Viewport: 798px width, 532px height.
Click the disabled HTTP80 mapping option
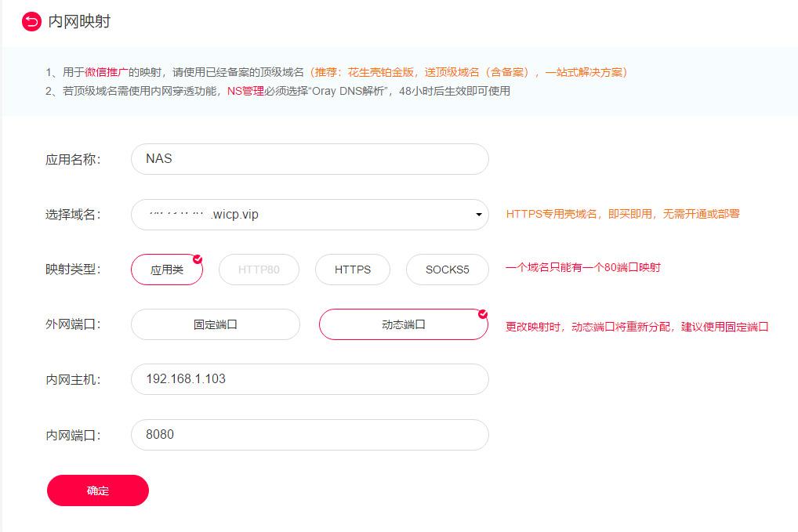[259, 270]
